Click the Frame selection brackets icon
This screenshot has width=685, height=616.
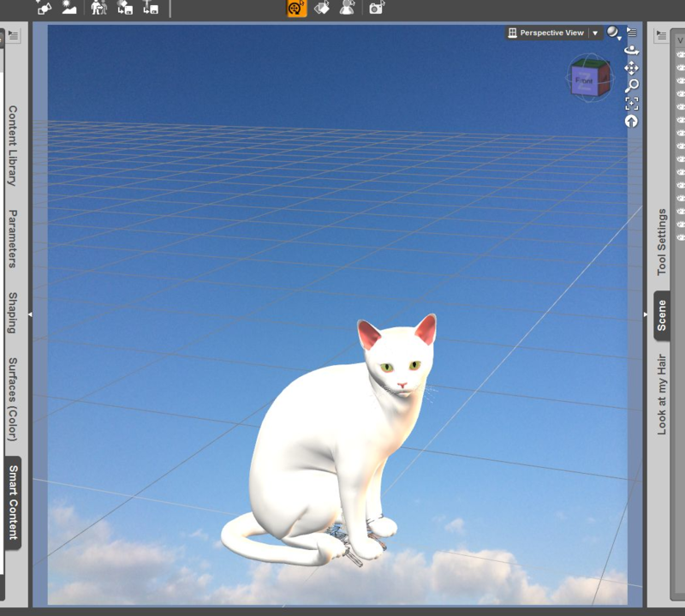(x=632, y=104)
